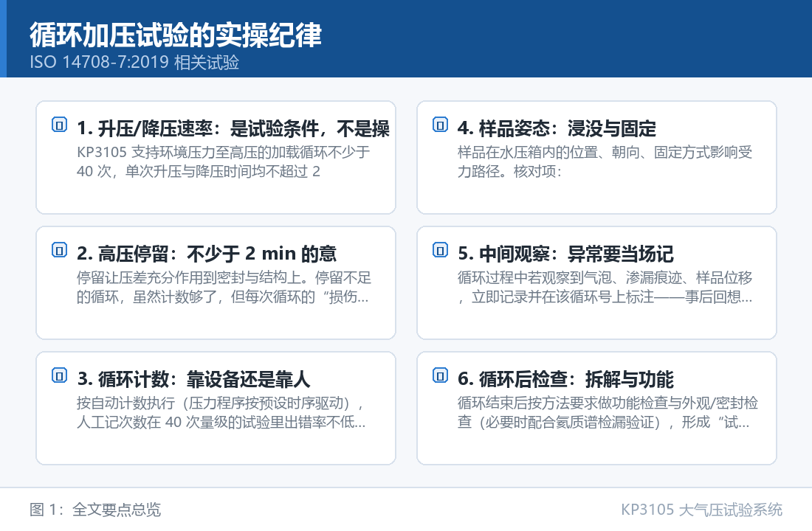
Task: Click the icon beside card 2 高压停留
Action: pos(60,250)
